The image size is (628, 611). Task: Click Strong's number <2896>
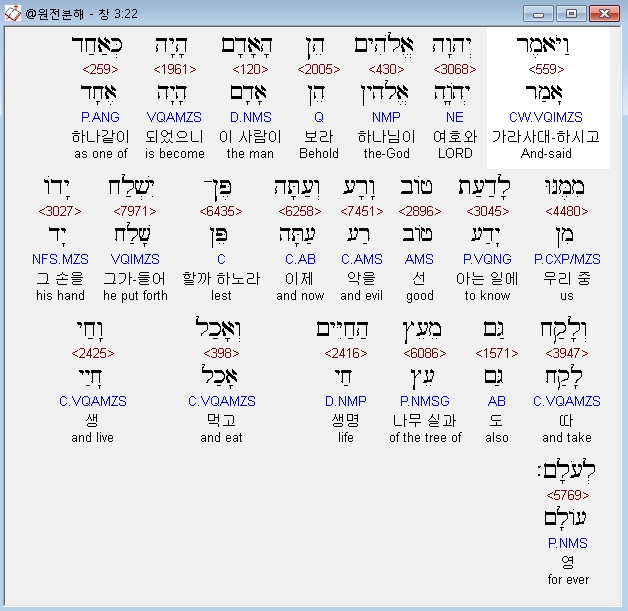tap(419, 211)
